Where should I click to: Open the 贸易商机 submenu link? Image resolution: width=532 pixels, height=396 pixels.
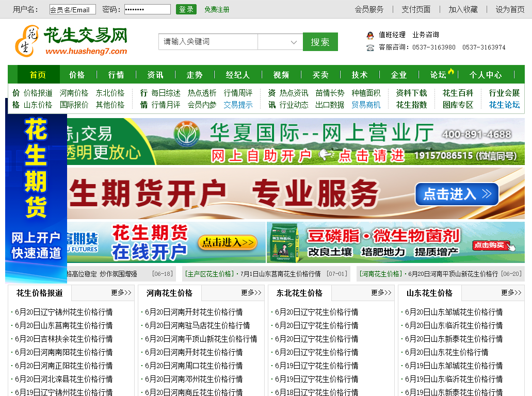[366, 105]
